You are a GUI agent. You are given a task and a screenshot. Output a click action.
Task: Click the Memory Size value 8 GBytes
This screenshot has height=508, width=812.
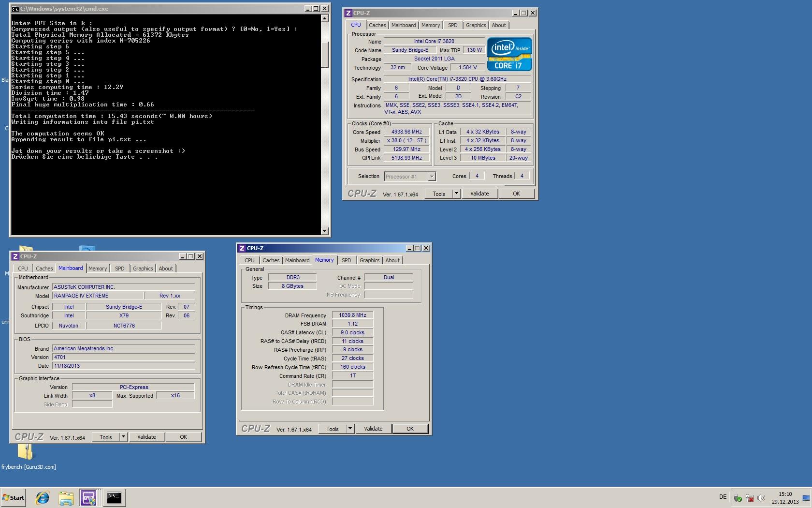point(292,286)
